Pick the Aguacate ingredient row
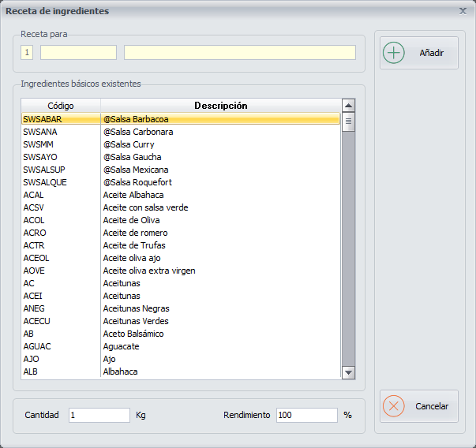 click(x=123, y=346)
